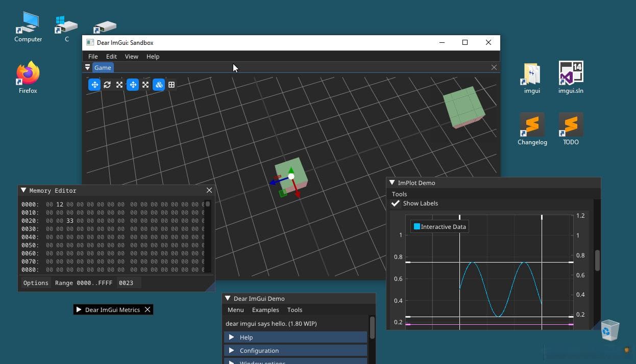
Task: Click the scale arrows icon directly right of rotate
Action: pyautogui.click(x=119, y=85)
